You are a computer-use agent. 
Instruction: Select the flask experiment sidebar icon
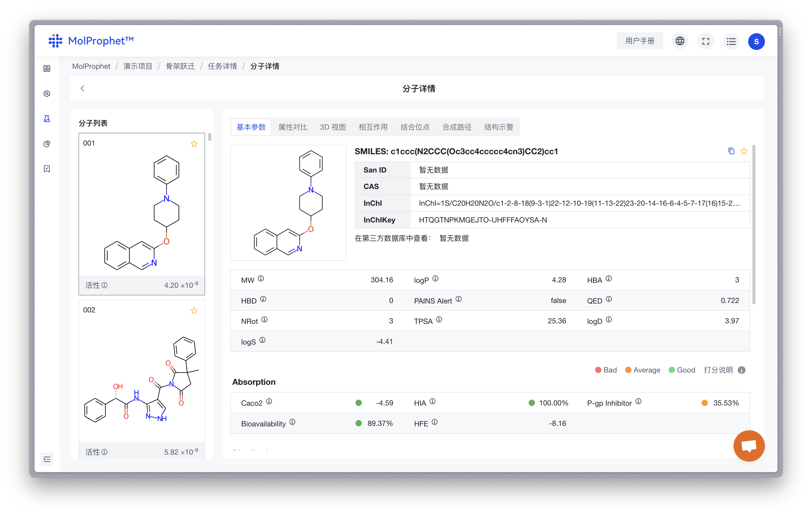point(47,119)
